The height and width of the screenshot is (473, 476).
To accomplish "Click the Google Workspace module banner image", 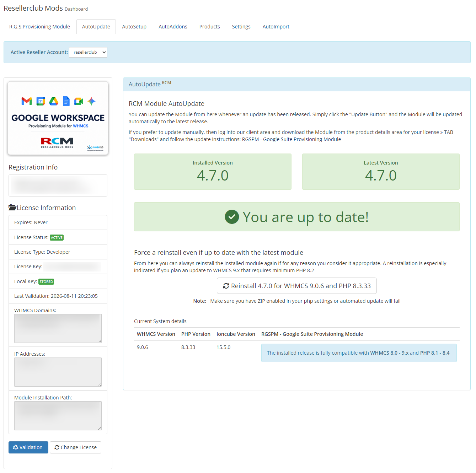I will (58, 118).
